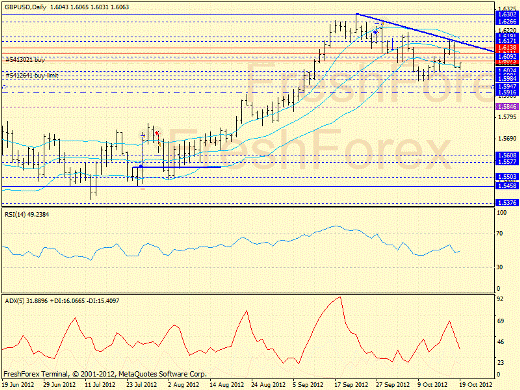Image resolution: width=520 pixels, height=390 pixels.
Task: Click the RSI scale value 30
Action: 499,267
